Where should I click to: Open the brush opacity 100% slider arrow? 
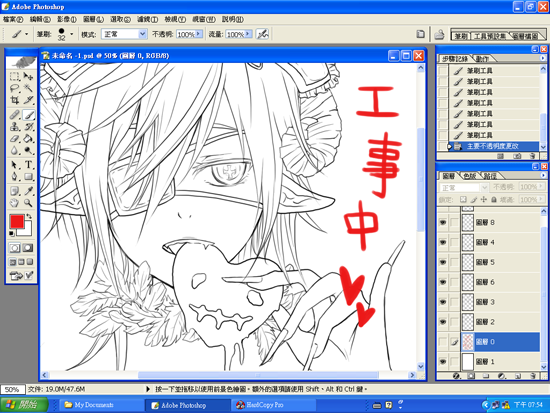tap(199, 34)
